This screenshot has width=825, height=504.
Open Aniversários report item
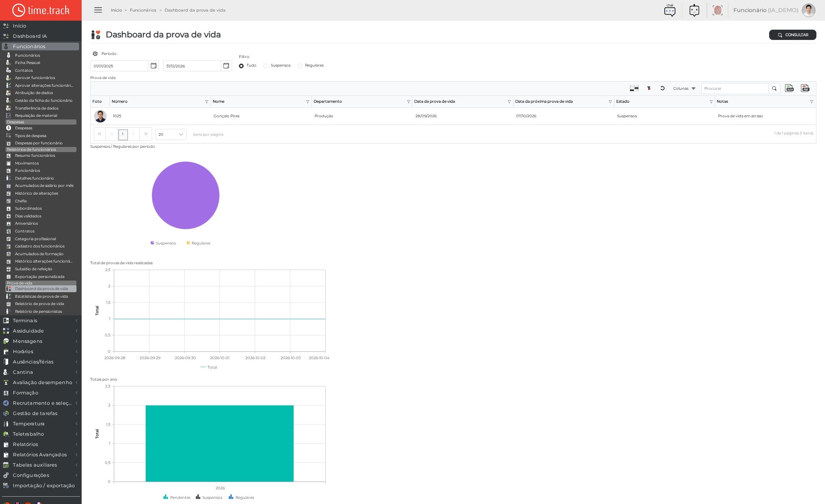pyautogui.click(x=26, y=223)
